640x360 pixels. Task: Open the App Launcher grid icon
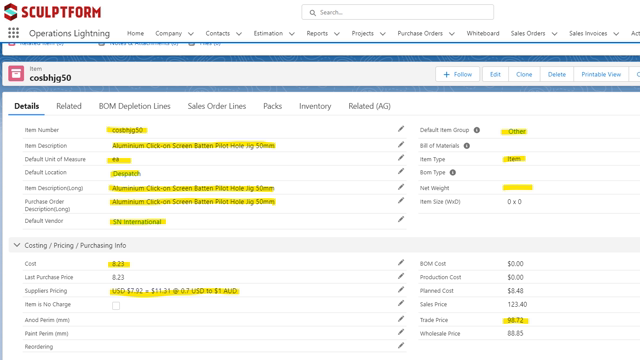pos(13,33)
